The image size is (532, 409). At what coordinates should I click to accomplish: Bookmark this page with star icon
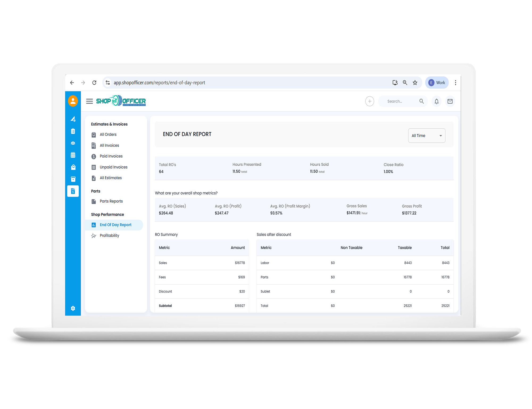pos(415,83)
